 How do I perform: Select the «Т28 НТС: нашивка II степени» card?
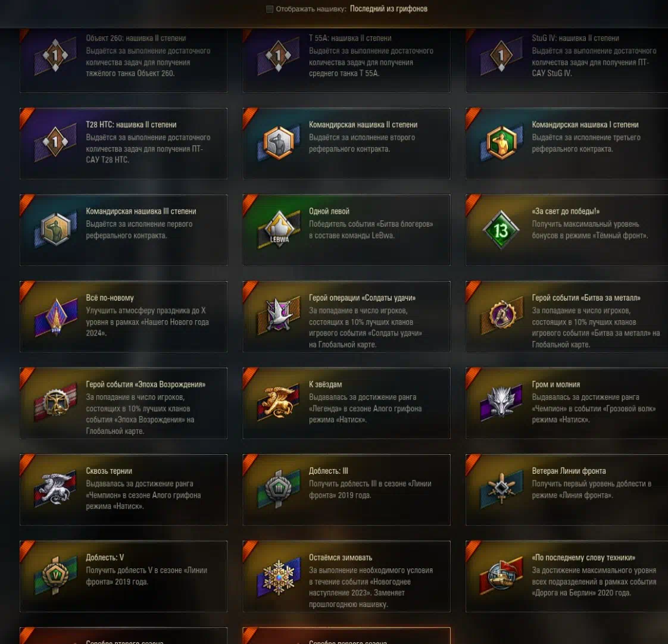tap(124, 143)
